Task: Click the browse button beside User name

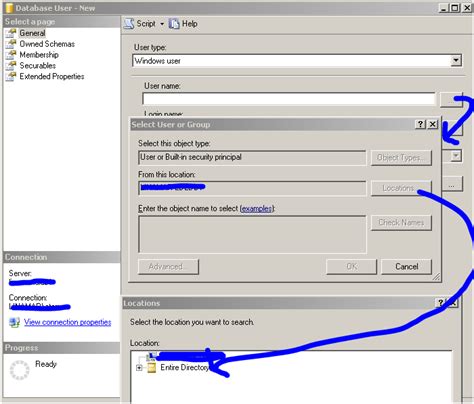Action: pyautogui.click(x=451, y=99)
